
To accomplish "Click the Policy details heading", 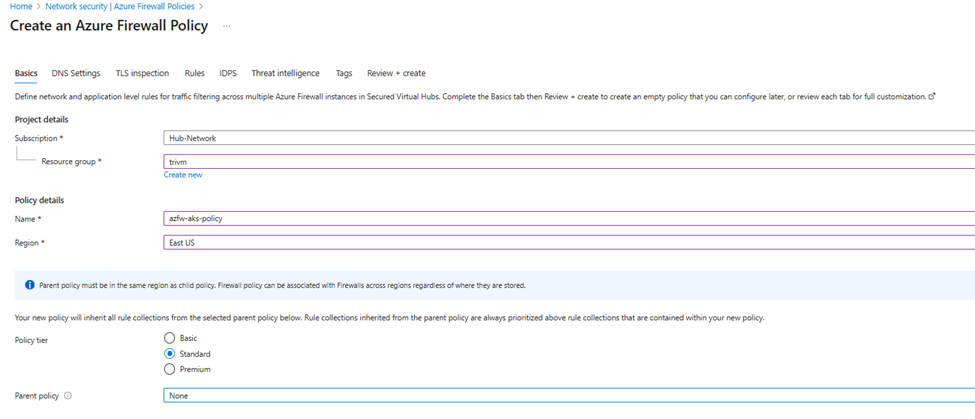I will (40, 200).
